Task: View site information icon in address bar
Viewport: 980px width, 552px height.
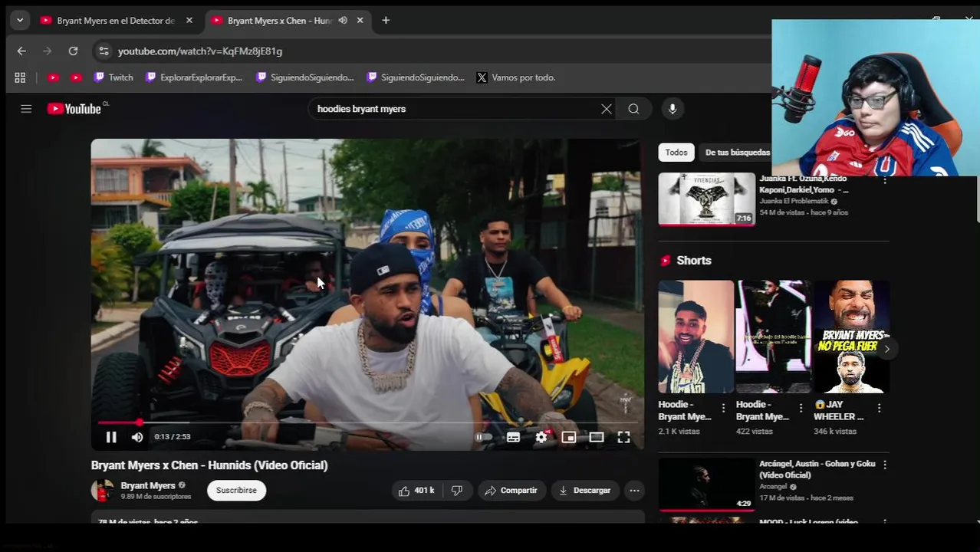Action: pyautogui.click(x=104, y=51)
